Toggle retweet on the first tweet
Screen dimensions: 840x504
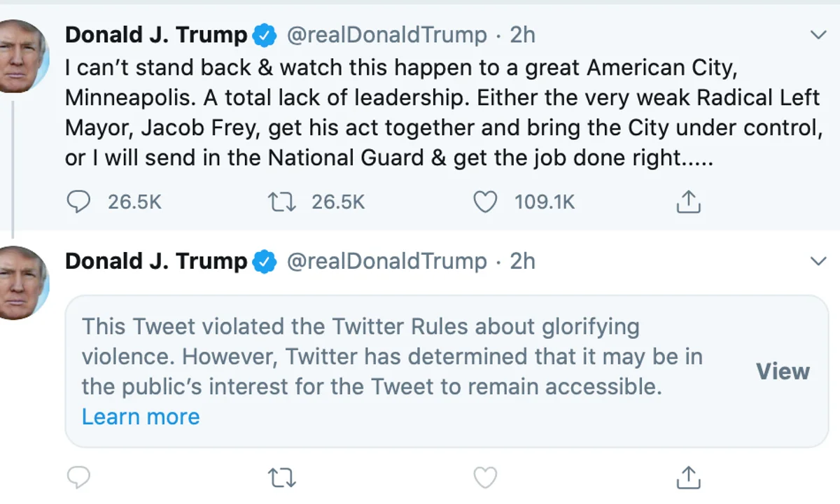coord(281,202)
